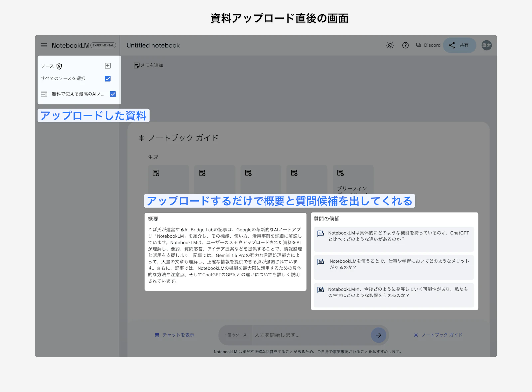
Task: Click the ブリーフィン generate card
Action: pyautogui.click(x=353, y=180)
